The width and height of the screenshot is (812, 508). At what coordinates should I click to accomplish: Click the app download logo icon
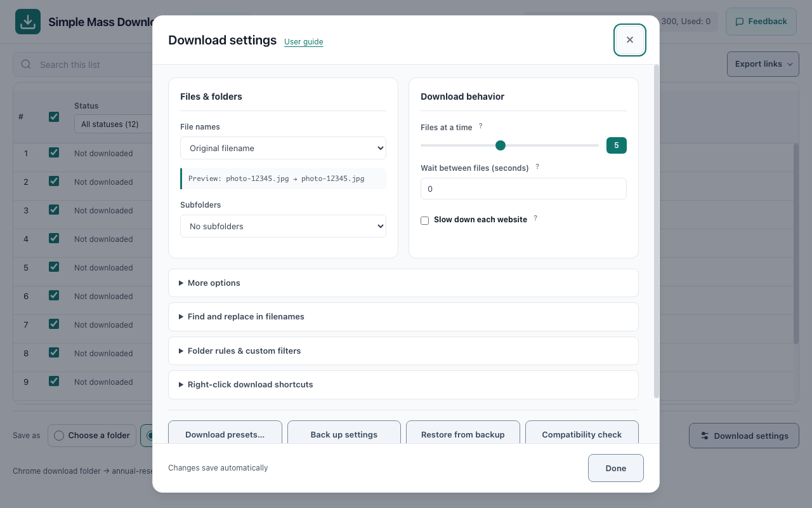point(28,22)
